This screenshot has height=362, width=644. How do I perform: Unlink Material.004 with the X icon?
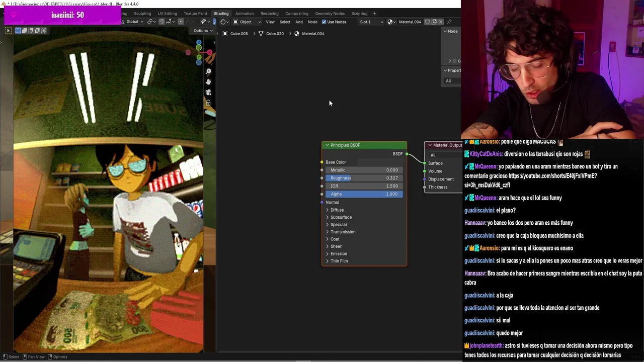click(x=441, y=22)
